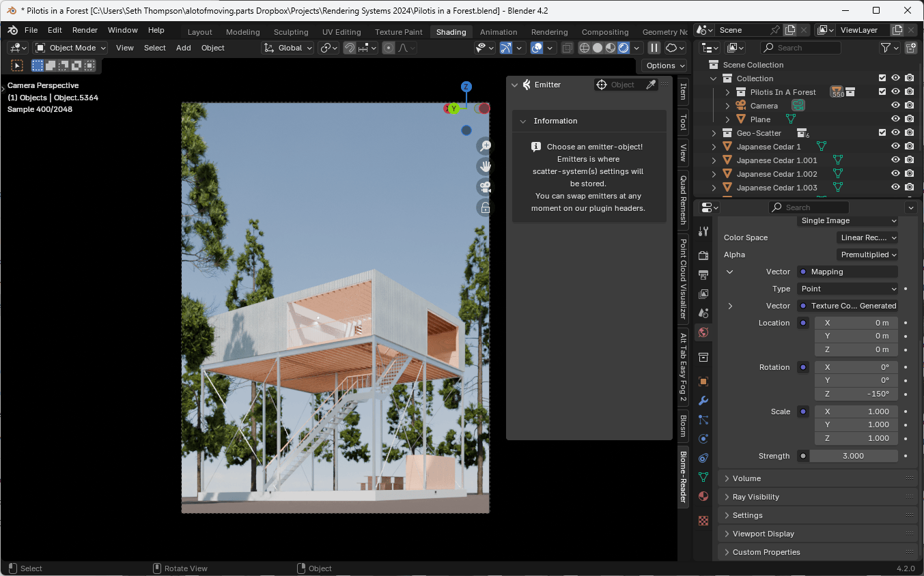Click the Strength value field showing 3.000

point(853,456)
